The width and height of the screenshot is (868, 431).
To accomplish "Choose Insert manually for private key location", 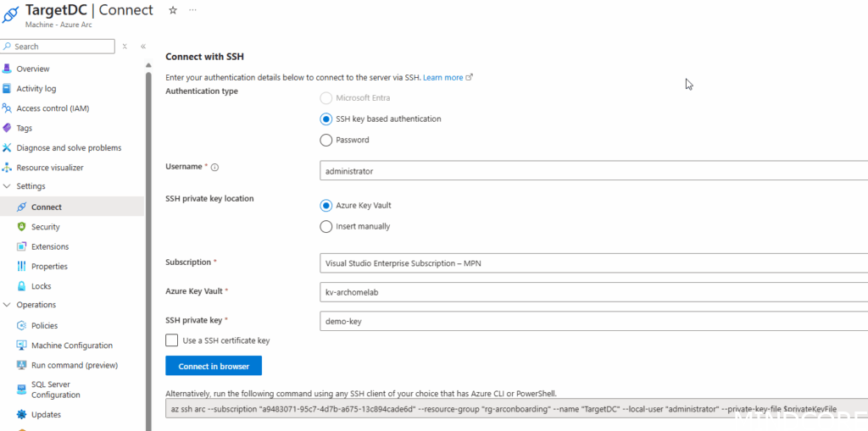I will pyautogui.click(x=326, y=226).
